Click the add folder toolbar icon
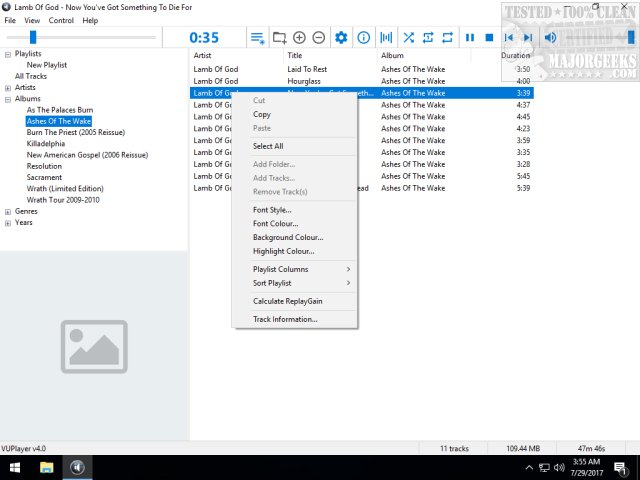 coord(279,37)
